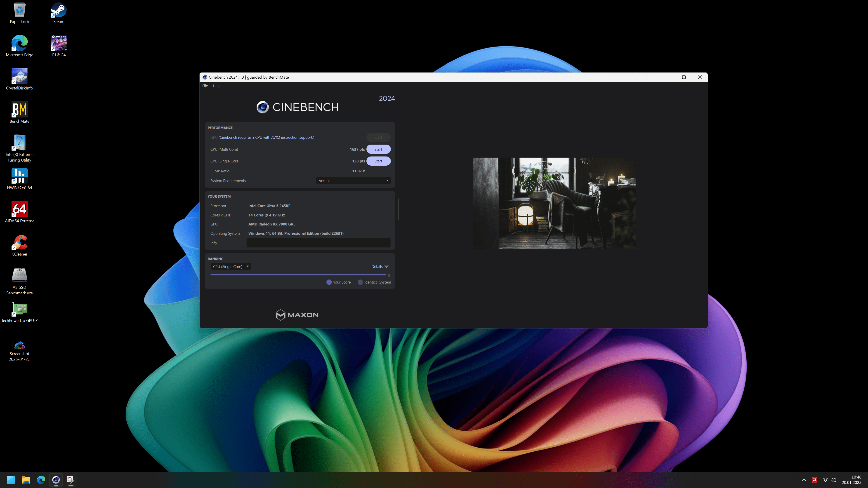Click the 138 pts single core score
The image size is (868, 488).
coord(359,161)
